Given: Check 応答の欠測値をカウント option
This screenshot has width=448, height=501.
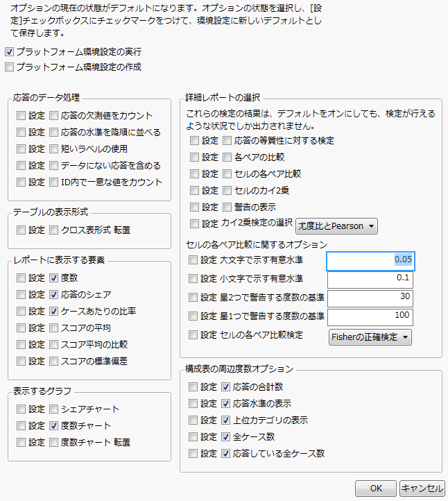Looking at the screenshot, I should pyautogui.click(x=55, y=115).
